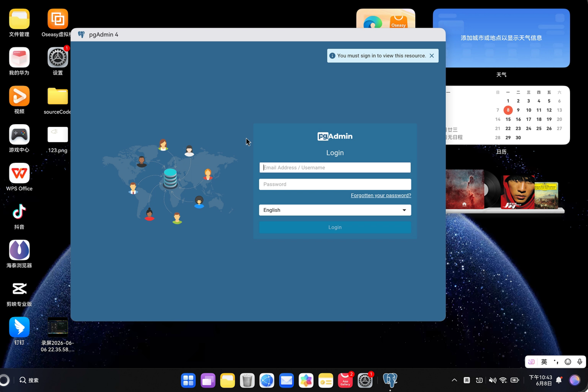Launch 钉钉 from the desktop
The width and height of the screenshot is (588, 392).
(x=19, y=327)
